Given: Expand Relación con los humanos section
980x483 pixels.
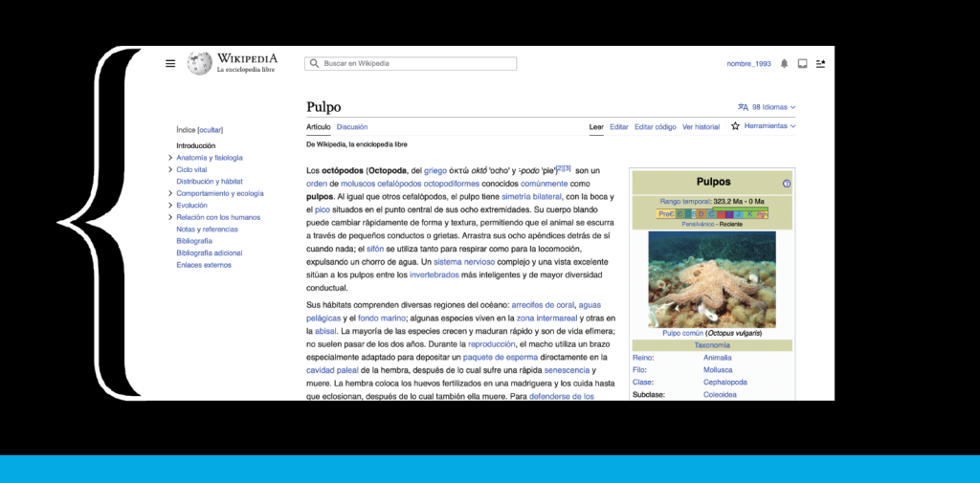Looking at the screenshot, I should point(170,217).
